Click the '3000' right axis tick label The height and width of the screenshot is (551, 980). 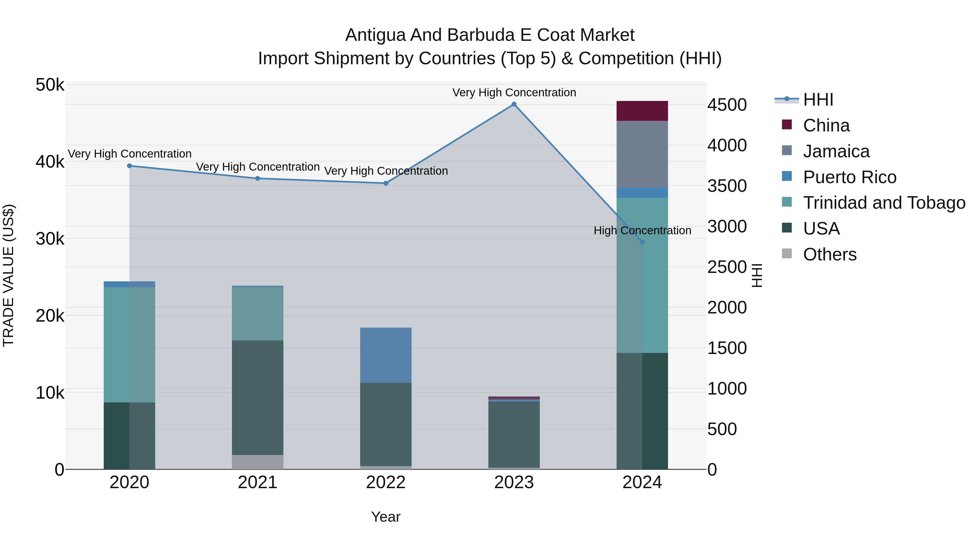(x=727, y=227)
